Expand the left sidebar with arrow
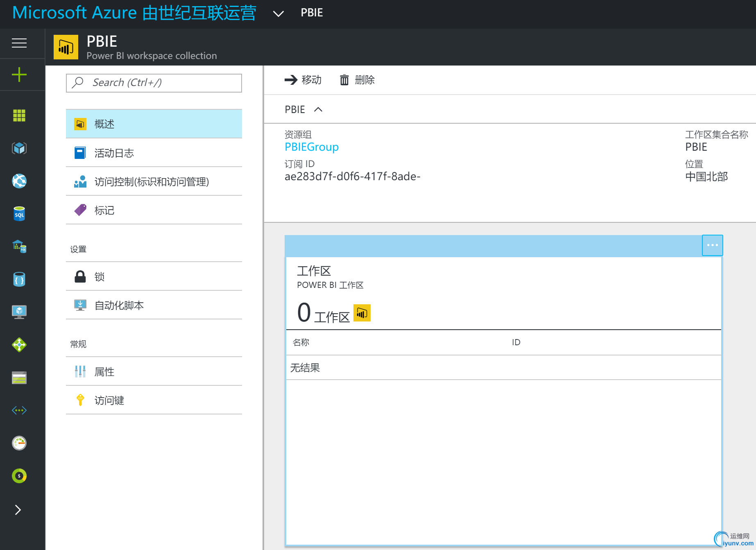Screen dimensions: 756x550 coord(18,510)
